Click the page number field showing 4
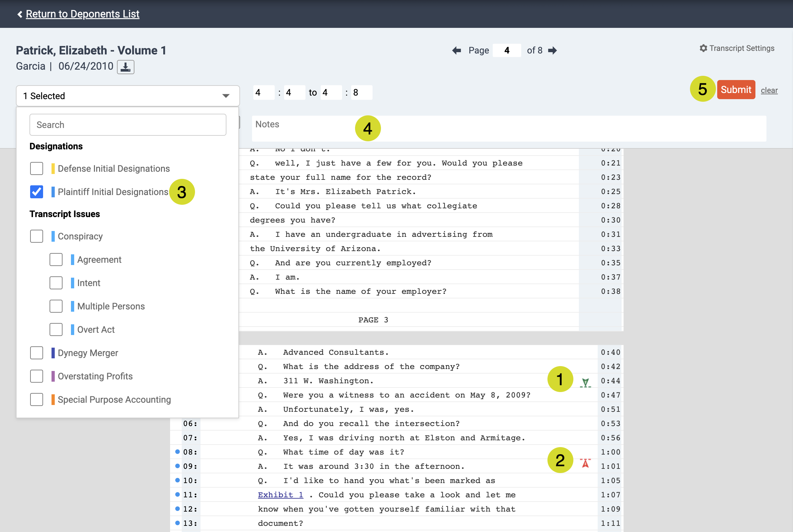Viewport: 793px width, 532px height. point(507,51)
